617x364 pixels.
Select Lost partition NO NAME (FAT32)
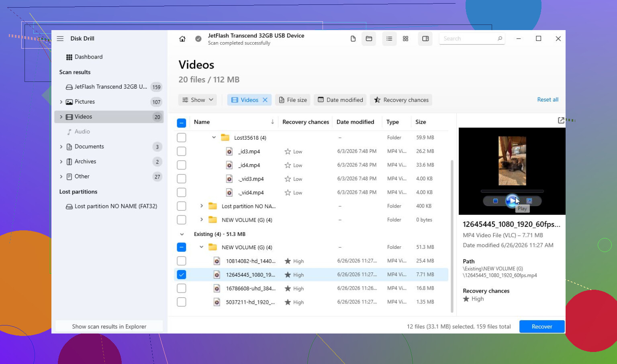tap(109, 206)
